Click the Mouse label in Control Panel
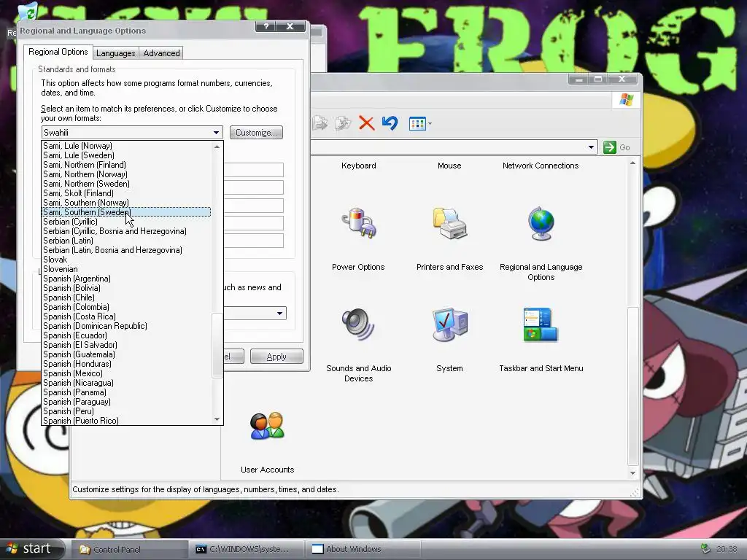 pyautogui.click(x=449, y=166)
